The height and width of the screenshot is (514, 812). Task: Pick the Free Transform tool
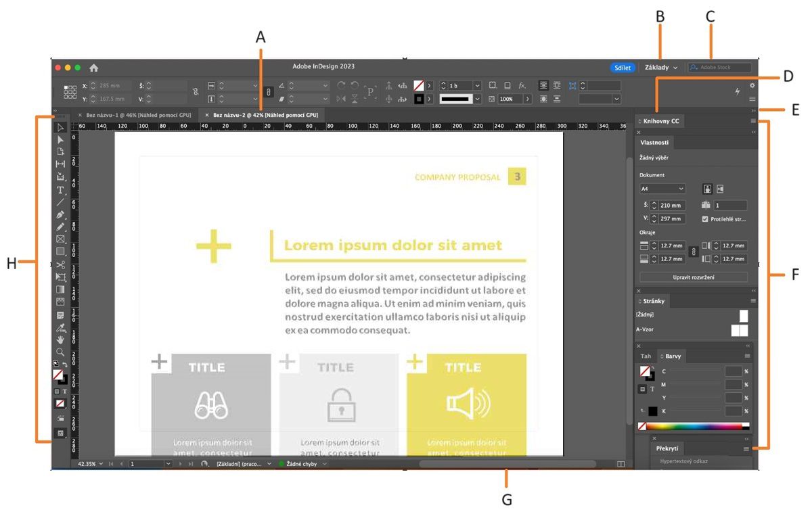(60, 277)
